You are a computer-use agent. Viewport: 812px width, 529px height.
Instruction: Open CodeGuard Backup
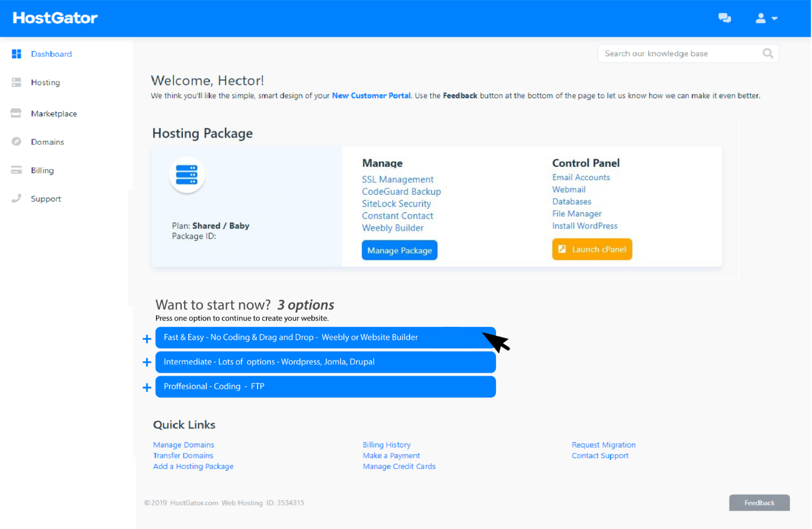[401, 191]
